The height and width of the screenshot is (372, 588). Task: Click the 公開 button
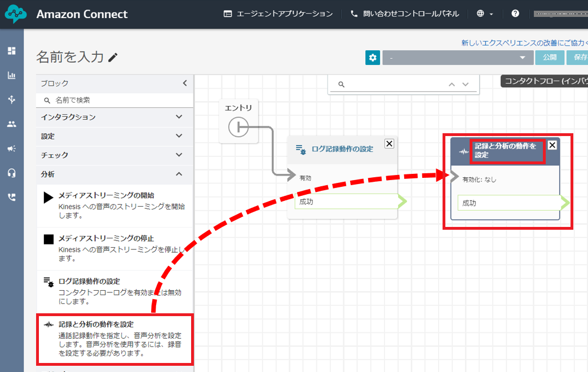(x=550, y=58)
